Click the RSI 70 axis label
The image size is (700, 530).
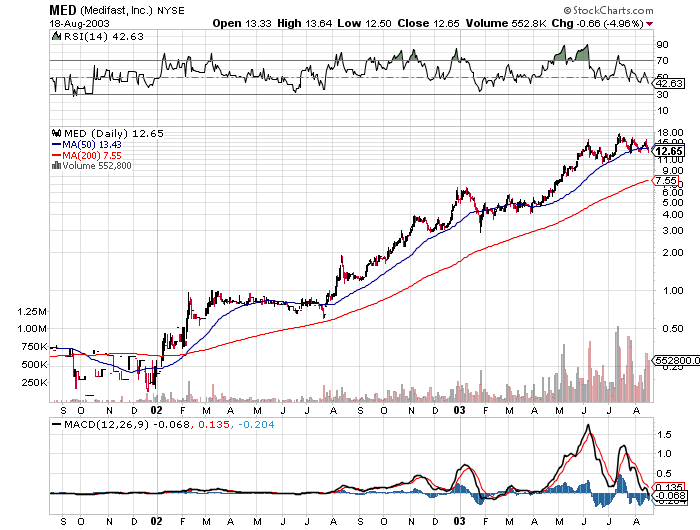[662, 61]
